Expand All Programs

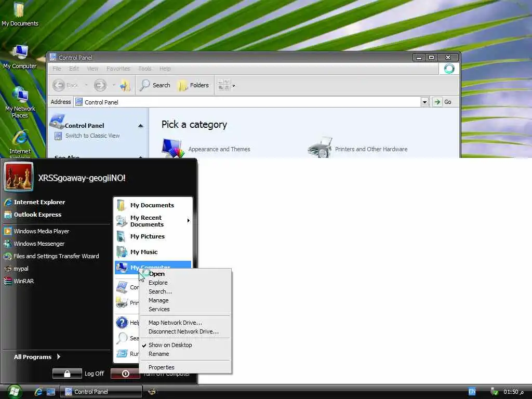coord(37,356)
